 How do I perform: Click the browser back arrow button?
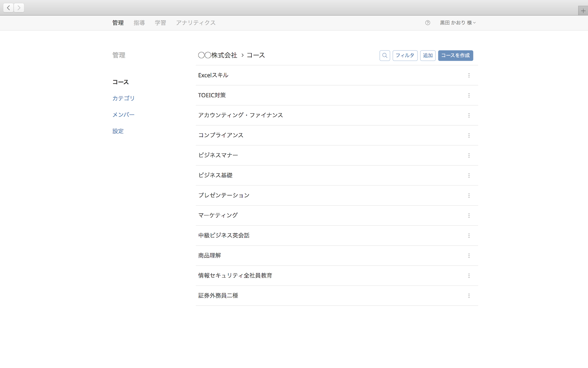point(8,8)
